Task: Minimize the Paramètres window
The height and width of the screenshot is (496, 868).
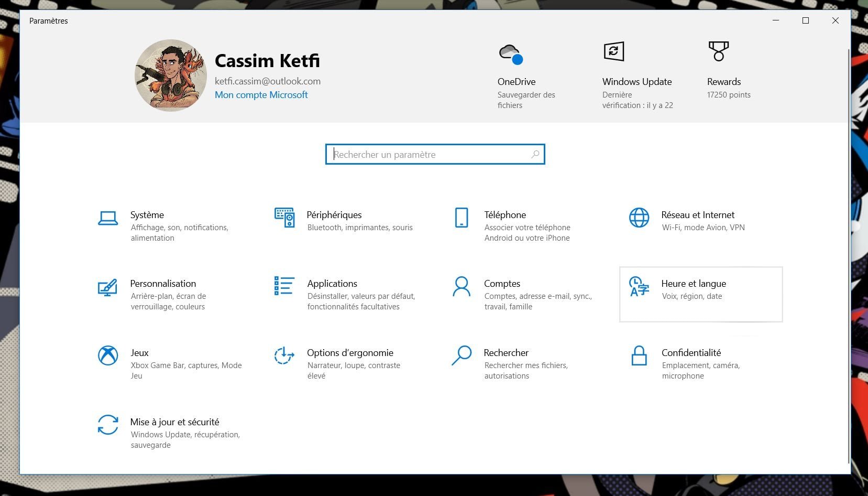Action: coord(776,20)
